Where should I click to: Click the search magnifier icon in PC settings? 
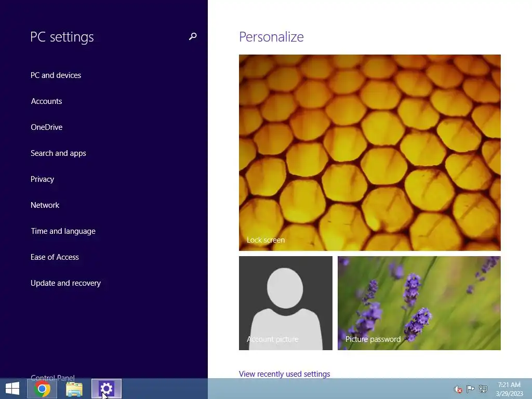point(193,36)
